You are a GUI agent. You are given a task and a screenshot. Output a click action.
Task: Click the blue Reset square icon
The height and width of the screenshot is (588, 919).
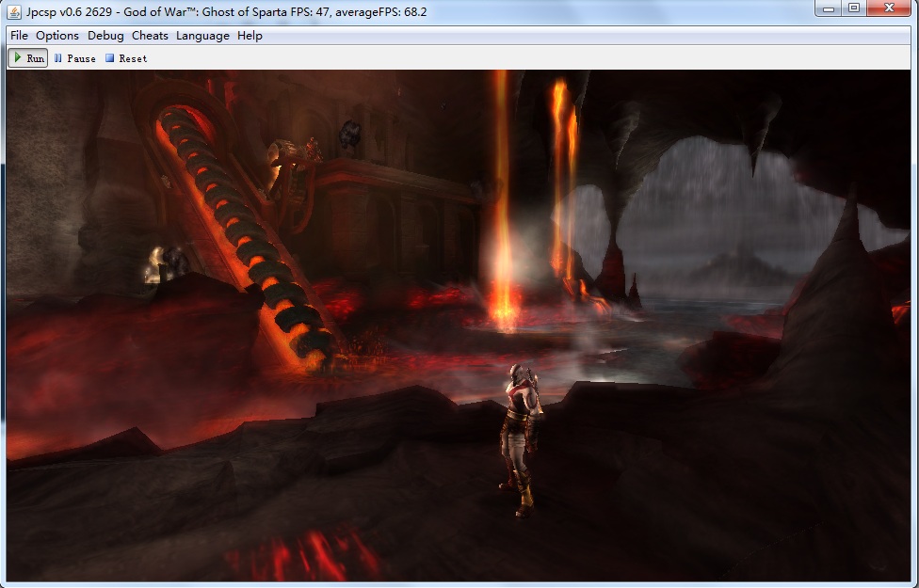(109, 58)
